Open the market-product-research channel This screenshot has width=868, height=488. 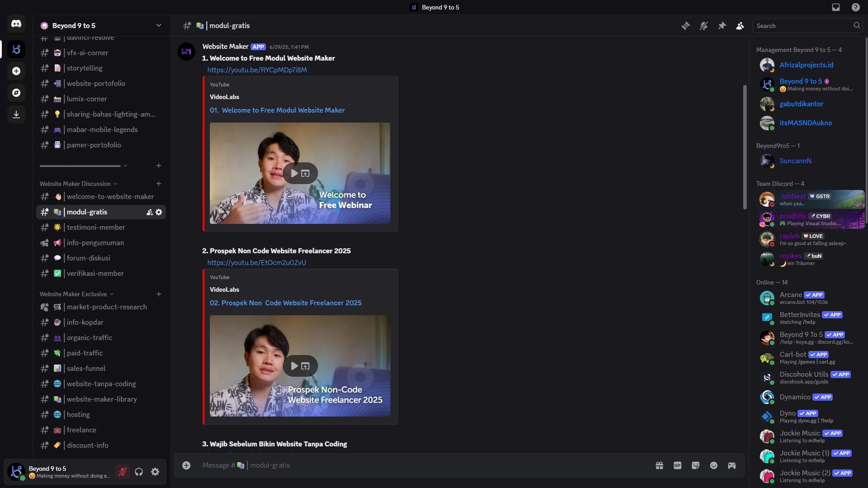click(x=101, y=307)
